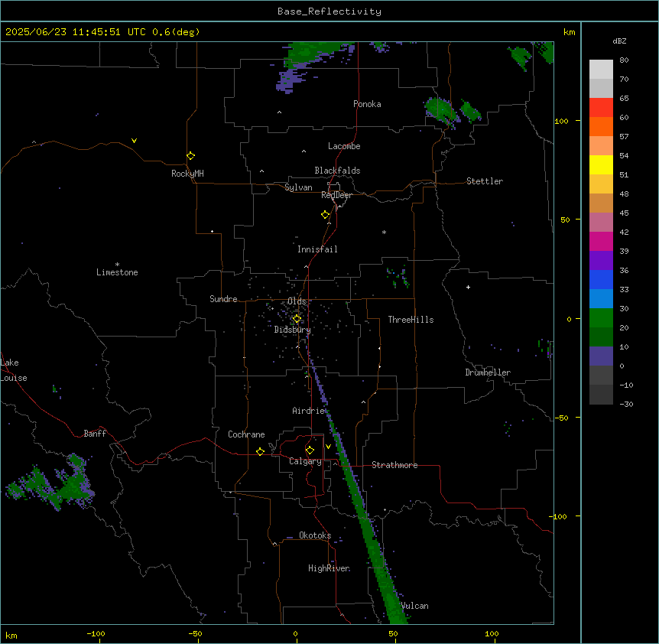Select the RockyMH label
Screen dimensions: 659x644
pyautogui.click(x=187, y=174)
